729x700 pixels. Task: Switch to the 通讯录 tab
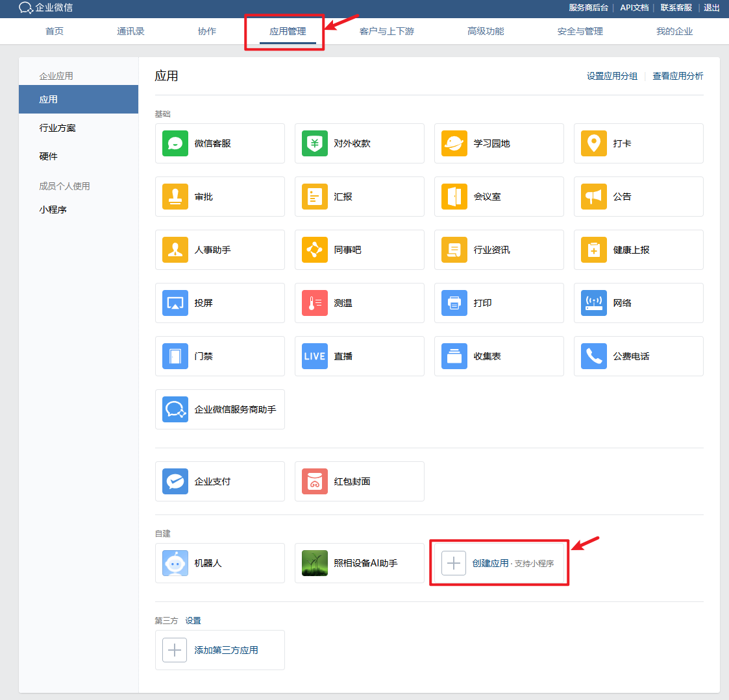[130, 31]
